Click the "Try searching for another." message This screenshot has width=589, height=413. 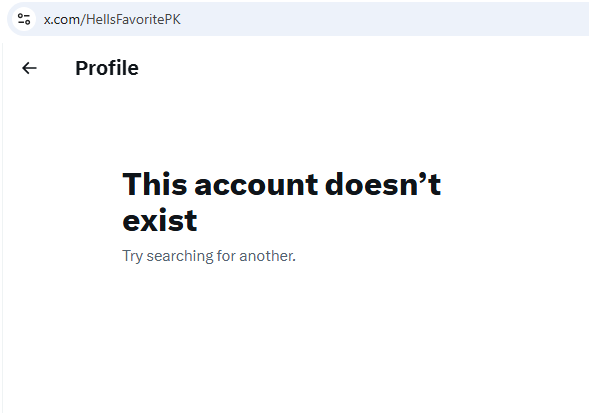pyautogui.click(x=209, y=256)
